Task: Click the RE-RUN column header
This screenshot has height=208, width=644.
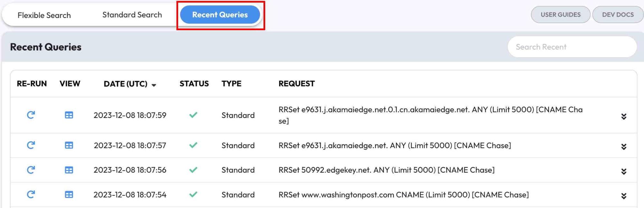Action: [32, 84]
